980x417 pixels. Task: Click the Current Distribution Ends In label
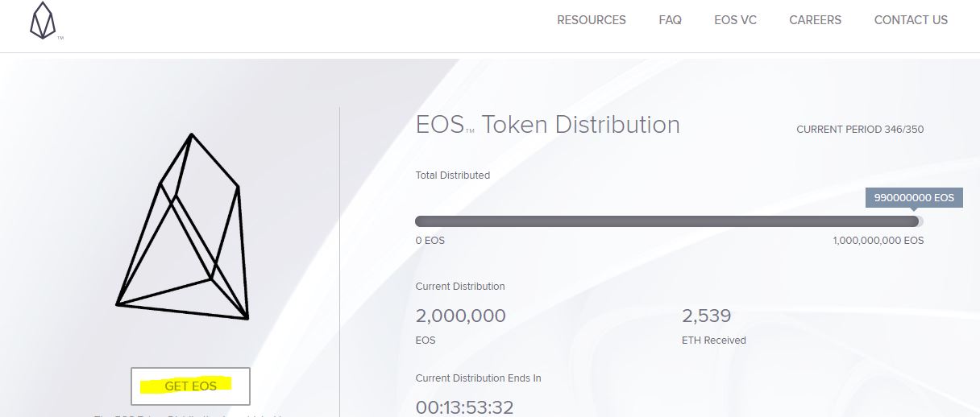point(478,378)
